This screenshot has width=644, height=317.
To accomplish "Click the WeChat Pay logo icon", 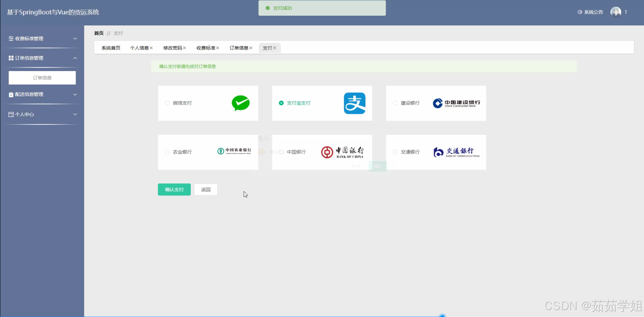I will click(x=241, y=103).
